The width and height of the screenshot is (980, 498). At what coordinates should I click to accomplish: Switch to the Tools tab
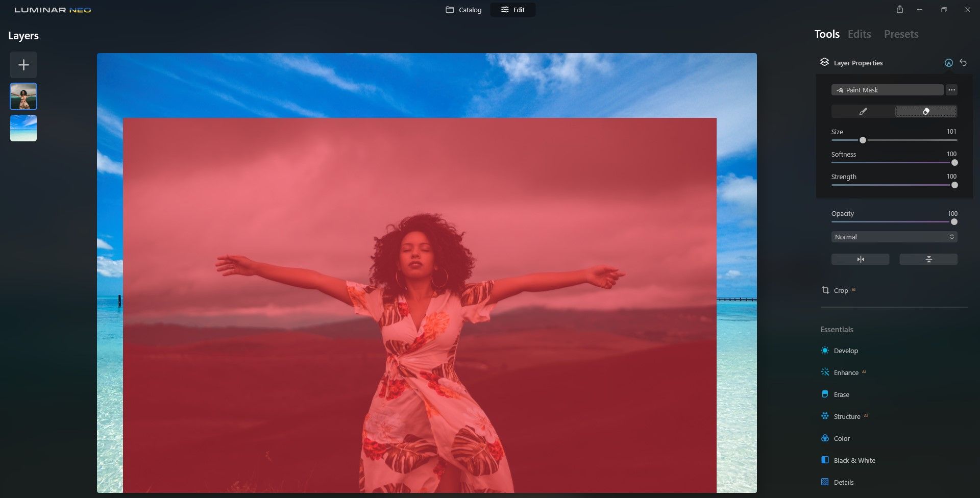827,34
